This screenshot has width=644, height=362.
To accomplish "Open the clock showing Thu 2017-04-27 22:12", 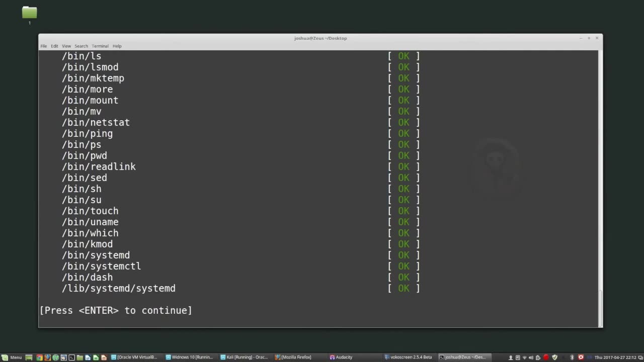I will pos(615,357).
